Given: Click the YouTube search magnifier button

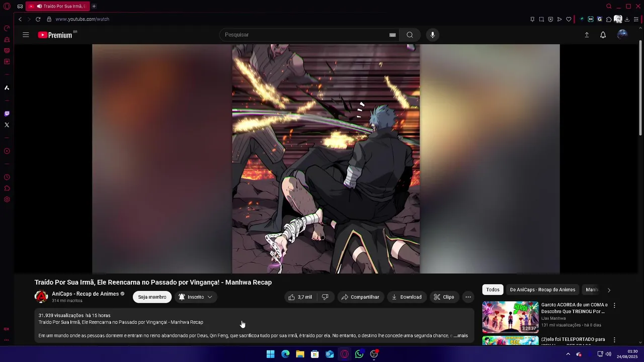Looking at the screenshot, I should pyautogui.click(x=410, y=35).
